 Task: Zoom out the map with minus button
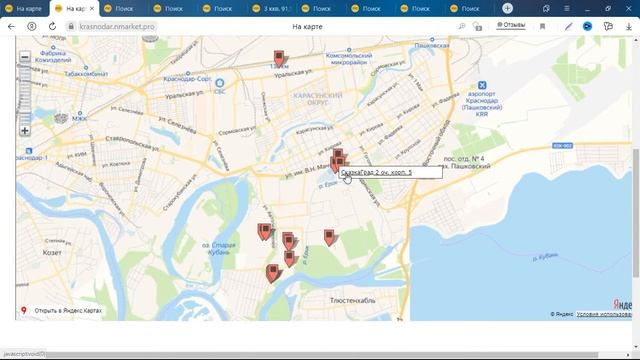(25, 57)
